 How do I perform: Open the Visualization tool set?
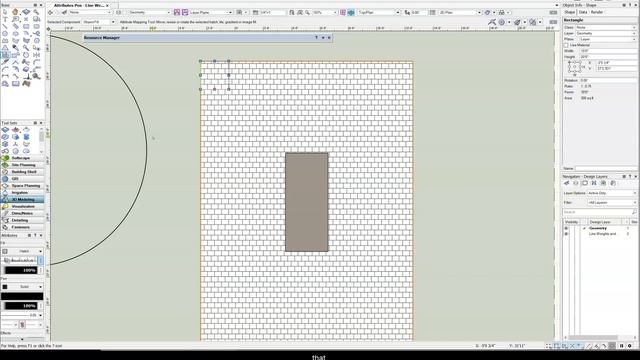22,207
